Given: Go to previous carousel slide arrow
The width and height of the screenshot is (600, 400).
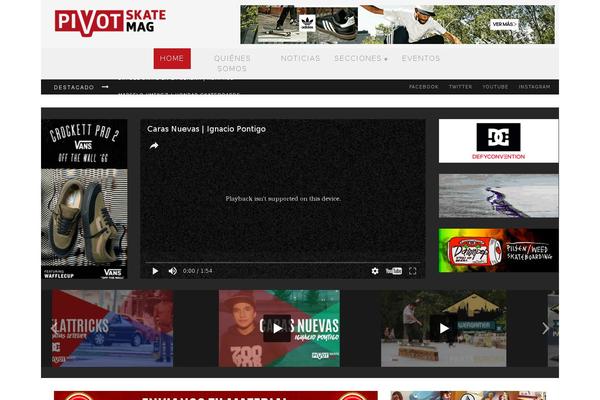Looking at the screenshot, I should point(54,328).
